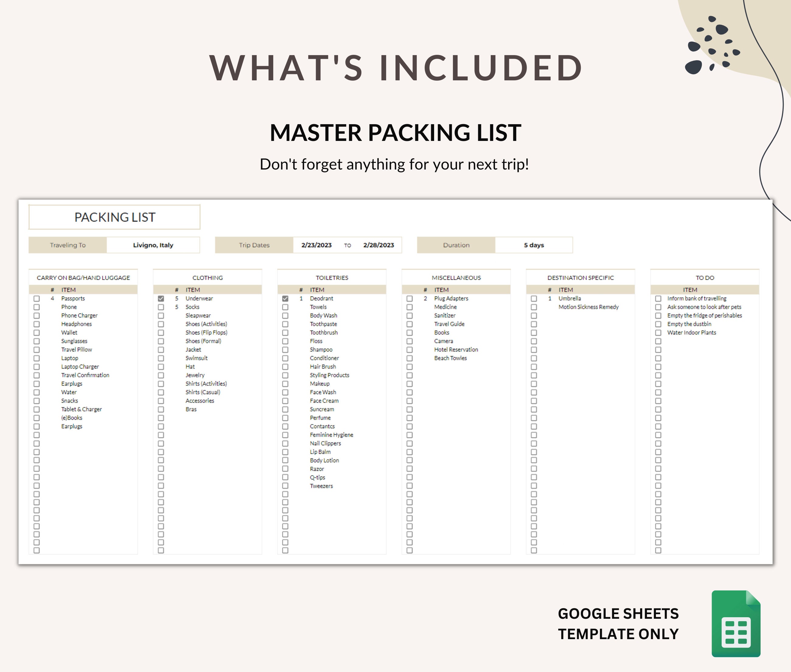Uncheck the Underwear checkbox

[161, 299]
